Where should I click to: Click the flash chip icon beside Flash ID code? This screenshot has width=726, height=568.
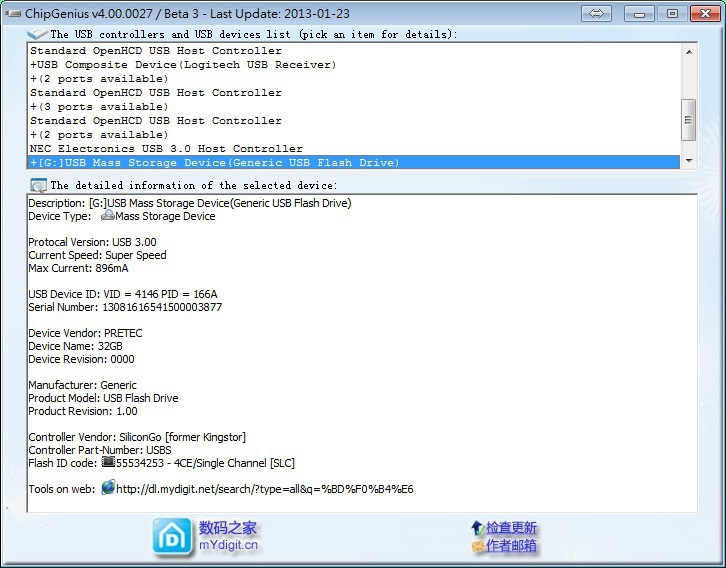pyautogui.click(x=108, y=462)
